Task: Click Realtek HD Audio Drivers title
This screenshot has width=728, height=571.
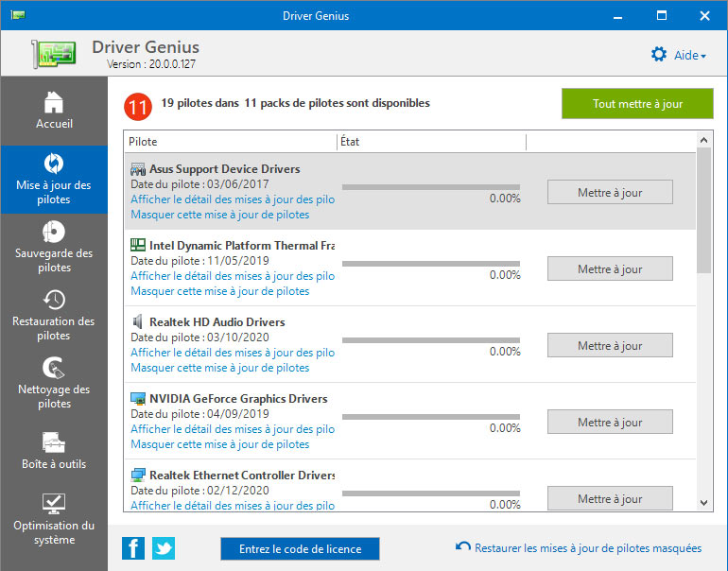Action: (217, 321)
